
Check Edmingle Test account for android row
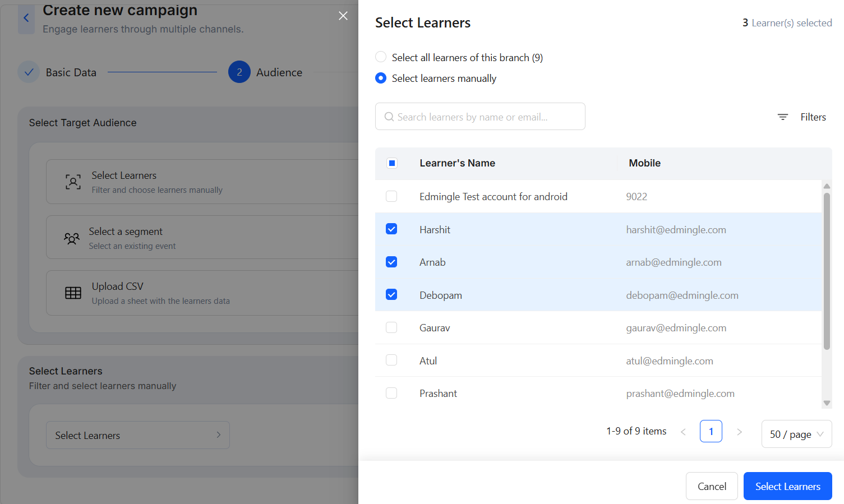(391, 196)
